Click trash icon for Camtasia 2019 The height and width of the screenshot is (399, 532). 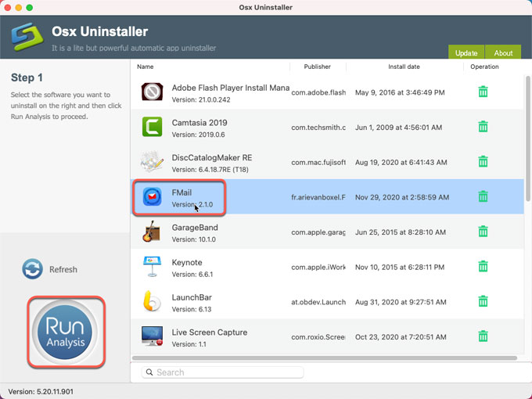(x=483, y=127)
